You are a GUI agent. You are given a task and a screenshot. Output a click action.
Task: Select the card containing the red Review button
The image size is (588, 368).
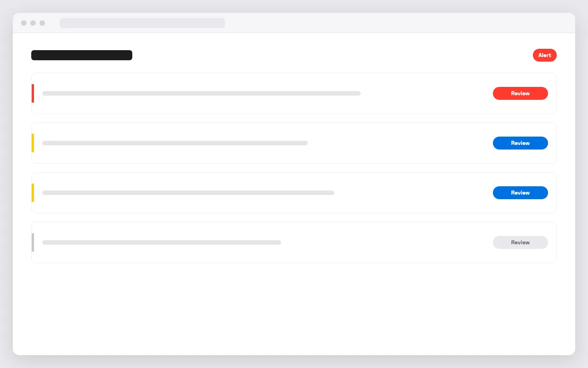click(x=294, y=93)
